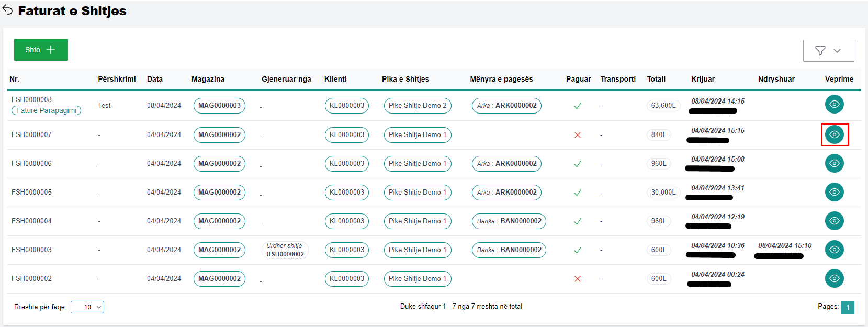Open Pike Shitje Demo 2 badge
The height and width of the screenshot is (327, 868).
[x=417, y=106]
